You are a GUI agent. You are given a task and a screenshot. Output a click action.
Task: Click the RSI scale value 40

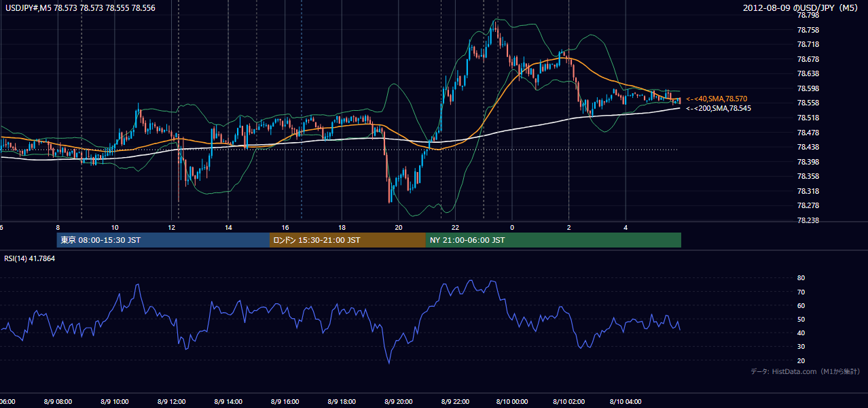[801, 333]
